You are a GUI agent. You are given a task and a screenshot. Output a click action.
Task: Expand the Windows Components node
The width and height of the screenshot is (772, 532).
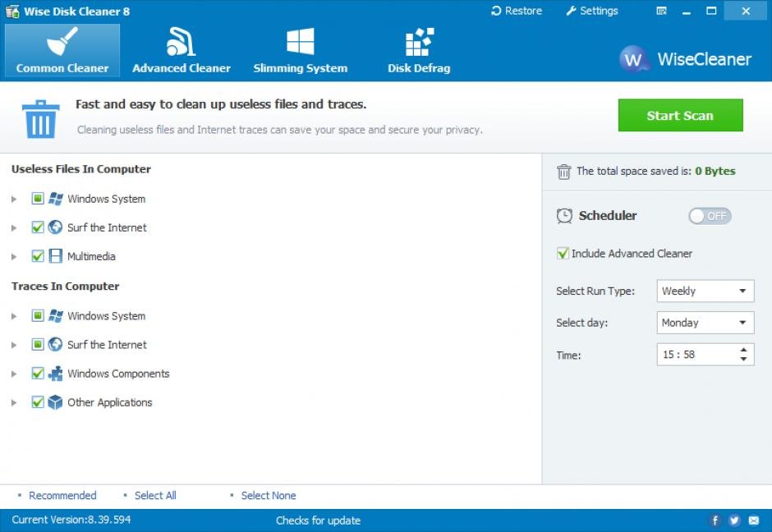[14, 374]
